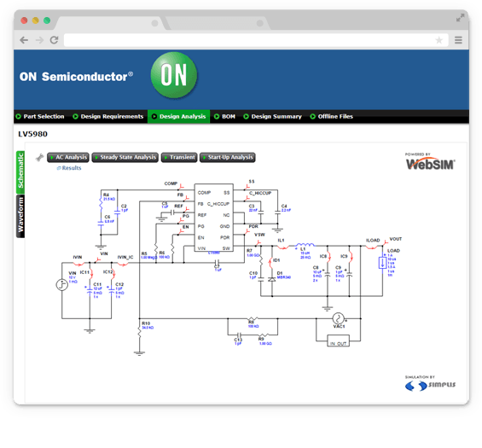Open the Results link

point(69,168)
